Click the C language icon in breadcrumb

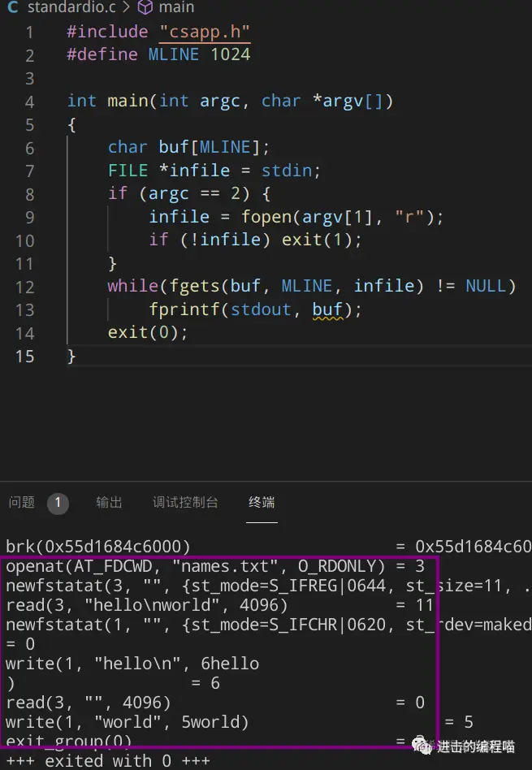pos(13,6)
